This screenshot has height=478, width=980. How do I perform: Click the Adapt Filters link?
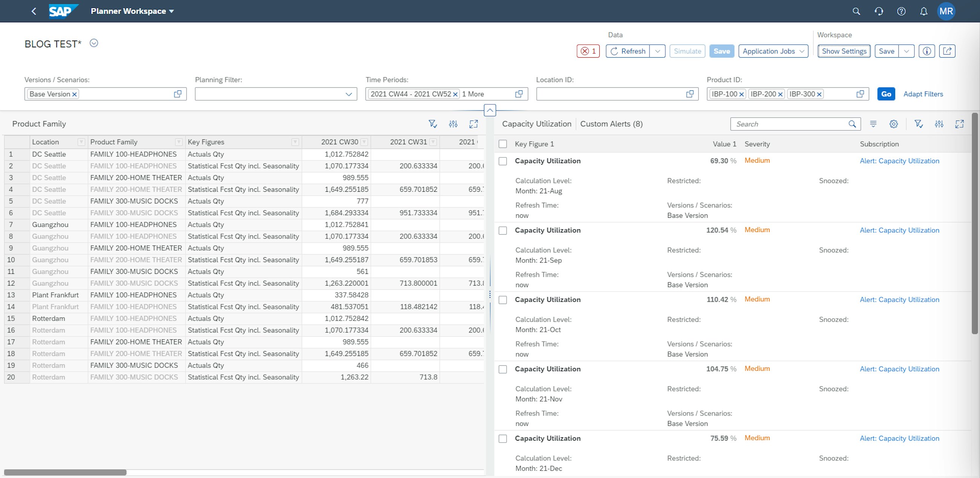pos(923,94)
